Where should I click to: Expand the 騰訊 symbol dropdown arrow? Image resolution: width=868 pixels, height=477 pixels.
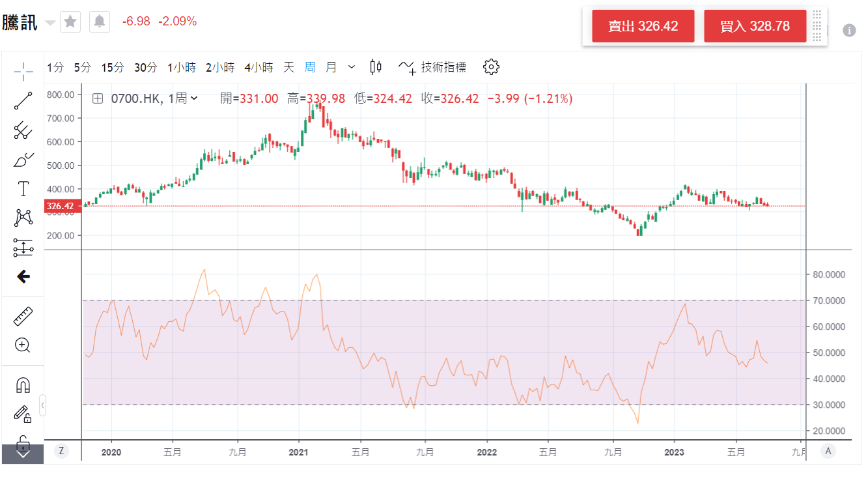[50, 23]
